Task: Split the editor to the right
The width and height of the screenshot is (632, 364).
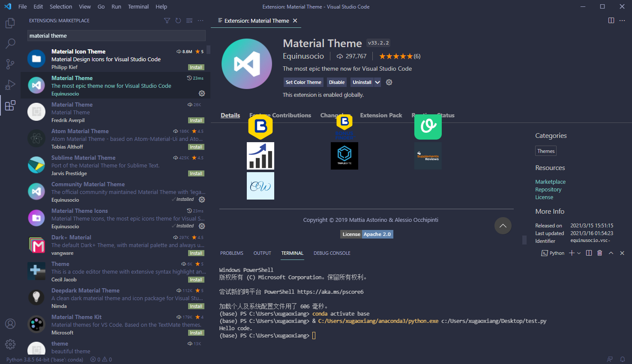Action: 611,21
